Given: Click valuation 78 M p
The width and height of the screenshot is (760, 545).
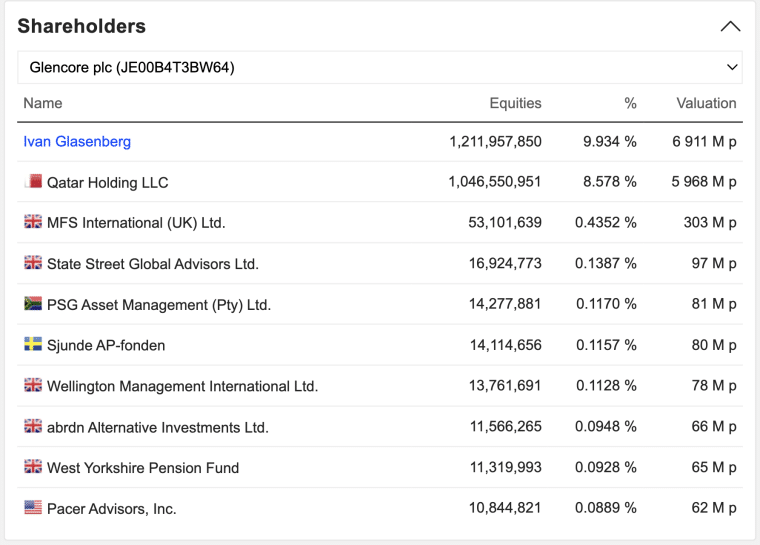Looking at the screenshot, I should point(714,385).
